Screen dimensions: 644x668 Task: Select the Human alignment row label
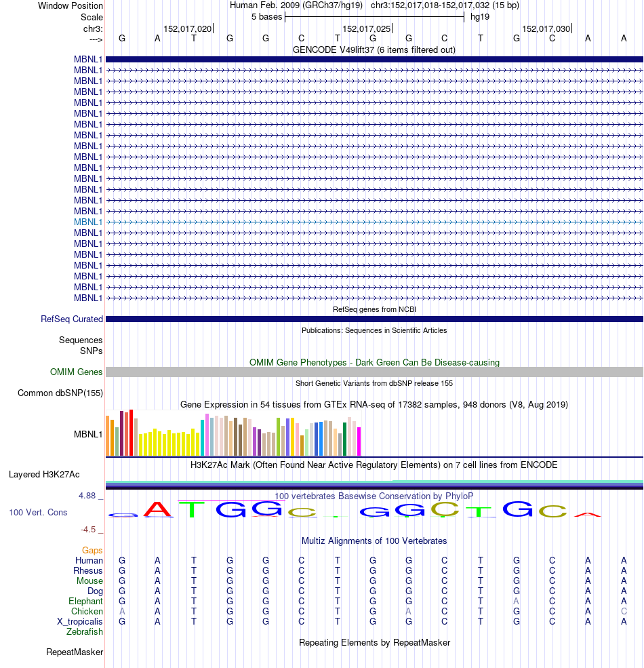click(89, 560)
